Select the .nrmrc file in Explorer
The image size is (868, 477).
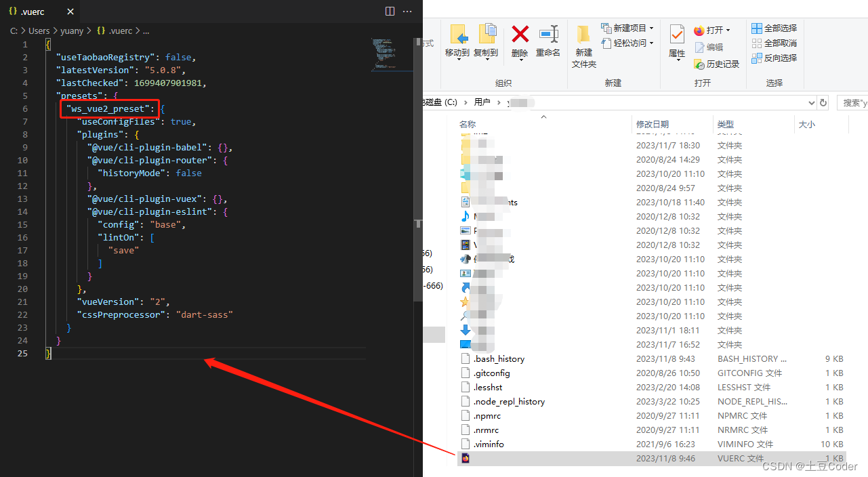click(x=487, y=430)
